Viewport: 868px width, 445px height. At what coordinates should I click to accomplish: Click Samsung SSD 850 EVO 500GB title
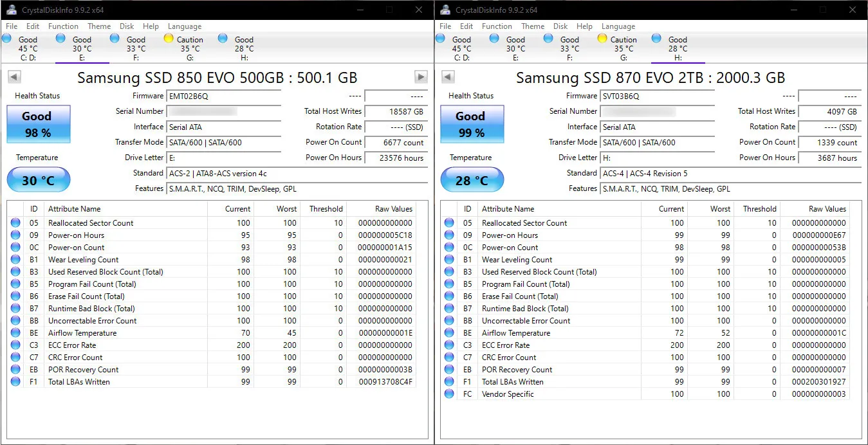tap(217, 78)
